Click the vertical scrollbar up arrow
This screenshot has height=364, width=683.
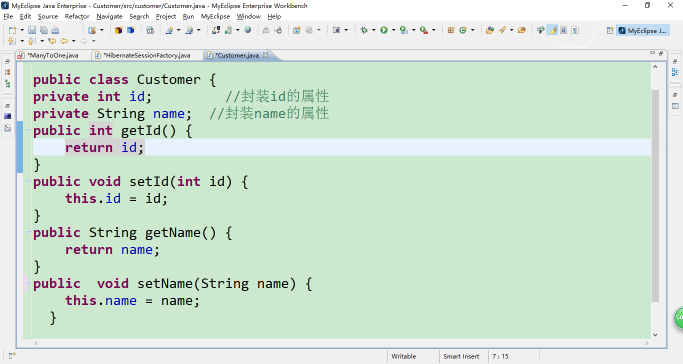(655, 67)
